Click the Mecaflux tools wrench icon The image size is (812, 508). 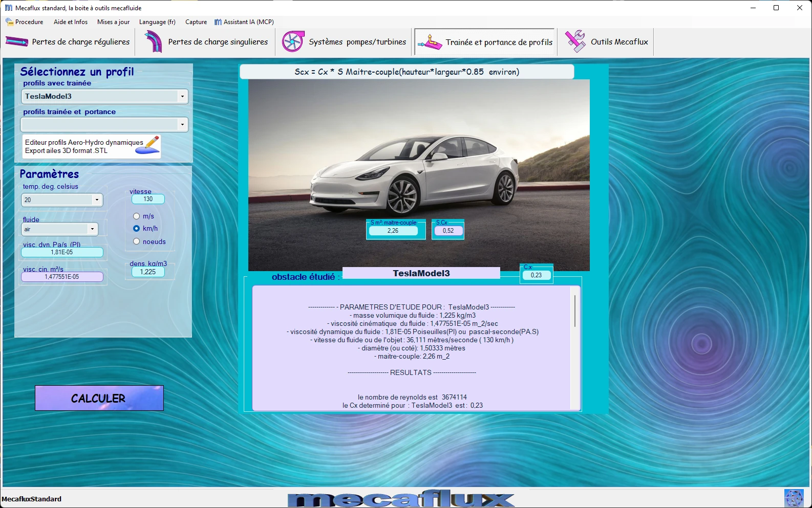575,41
